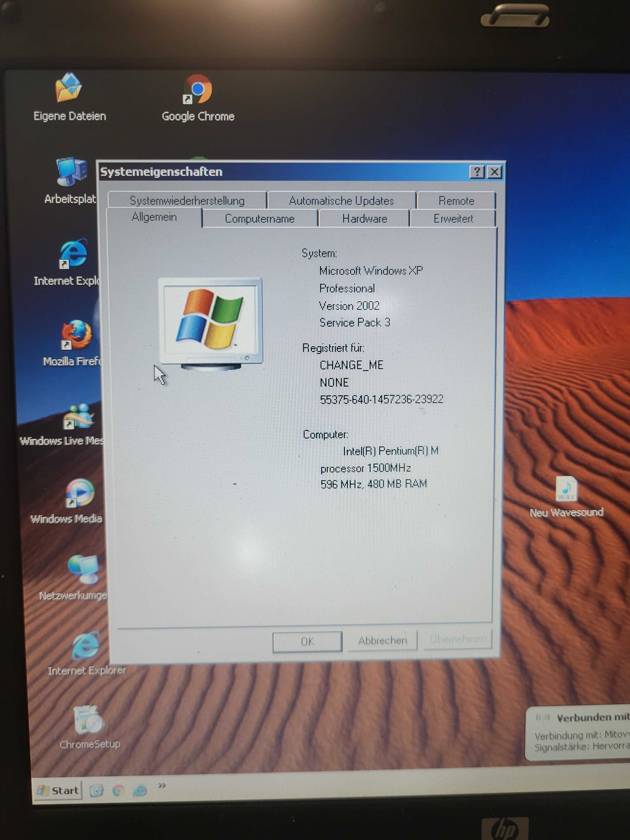The image size is (630, 840).
Task: Click the 'Microsoft Windows XP' text
Action: point(371,270)
